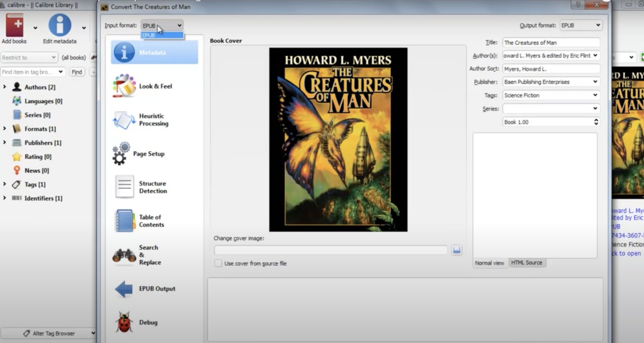Click the Add books icon
644x343 pixels.
click(15, 25)
